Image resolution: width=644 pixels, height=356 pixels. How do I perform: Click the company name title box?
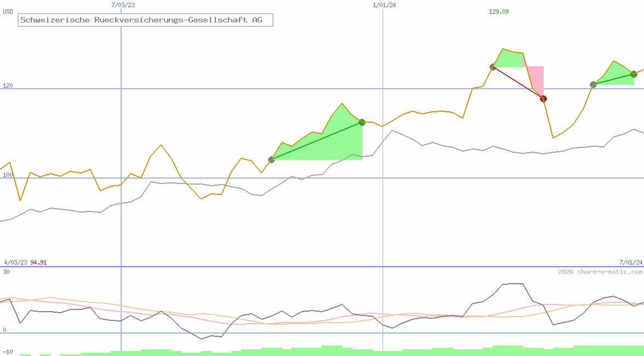coord(145,20)
